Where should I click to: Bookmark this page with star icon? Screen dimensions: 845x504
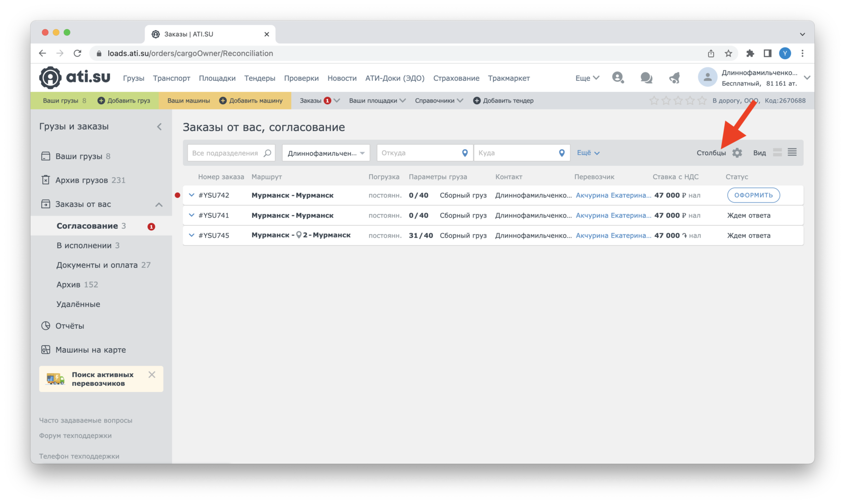click(728, 53)
